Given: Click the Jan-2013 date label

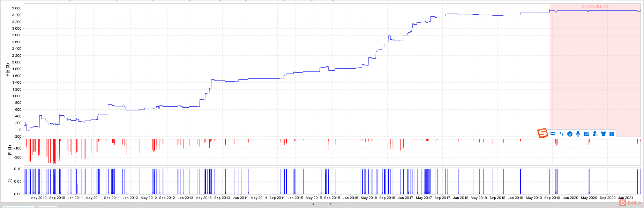Looking at the screenshot, I should 185,198.
